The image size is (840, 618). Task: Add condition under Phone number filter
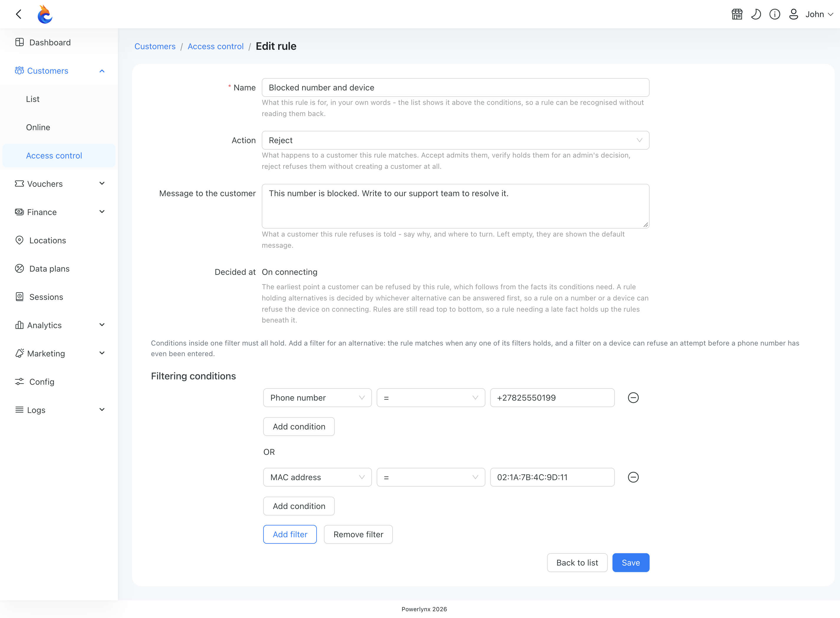(x=299, y=427)
